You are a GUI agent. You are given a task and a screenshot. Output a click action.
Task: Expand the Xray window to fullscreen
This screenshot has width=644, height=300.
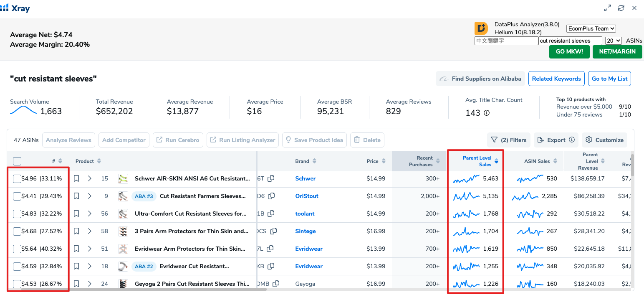pyautogui.click(x=608, y=8)
